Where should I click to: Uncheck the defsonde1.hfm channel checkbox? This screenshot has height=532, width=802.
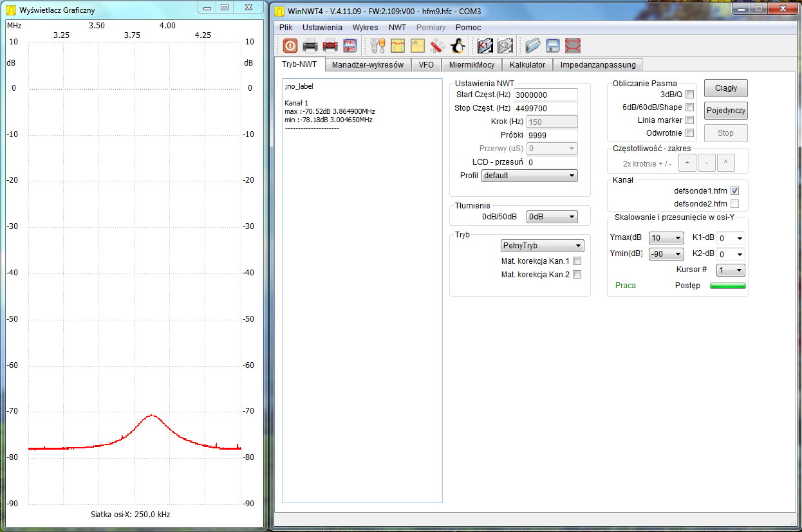(x=735, y=191)
